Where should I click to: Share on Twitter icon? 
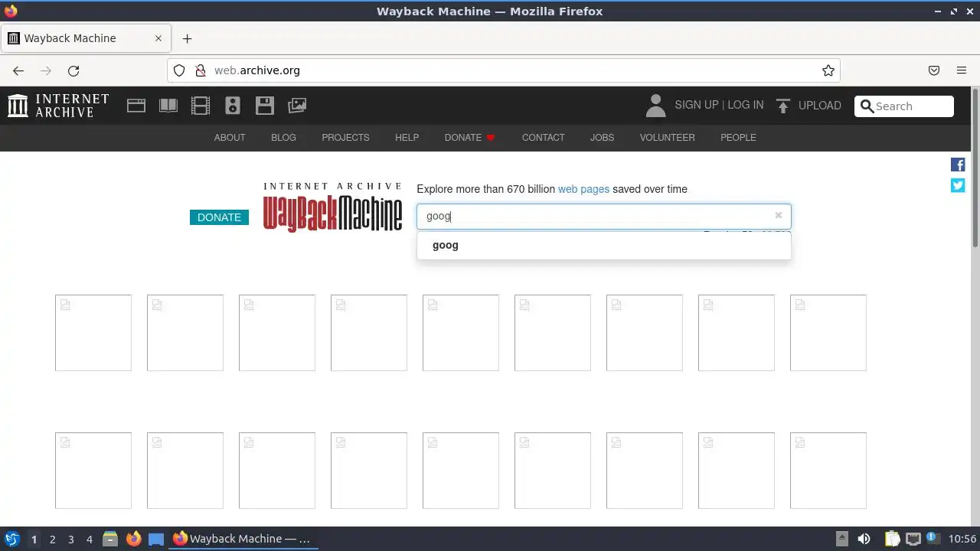[x=958, y=185]
